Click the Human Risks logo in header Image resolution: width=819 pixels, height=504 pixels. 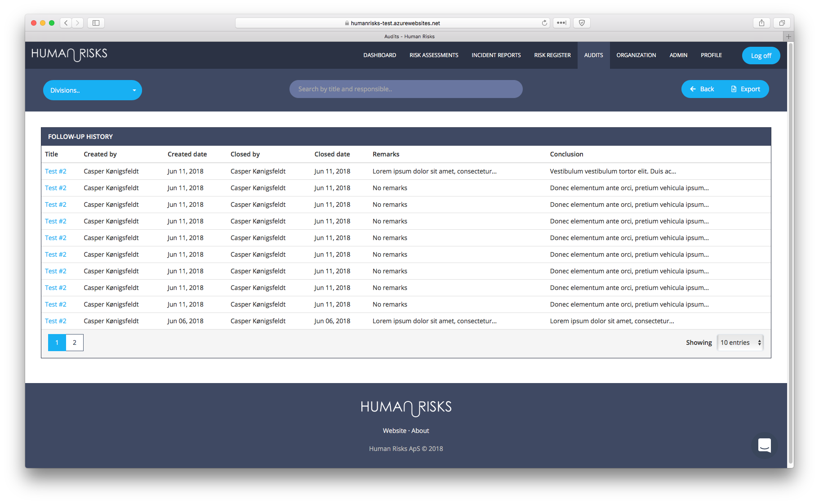point(69,54)
